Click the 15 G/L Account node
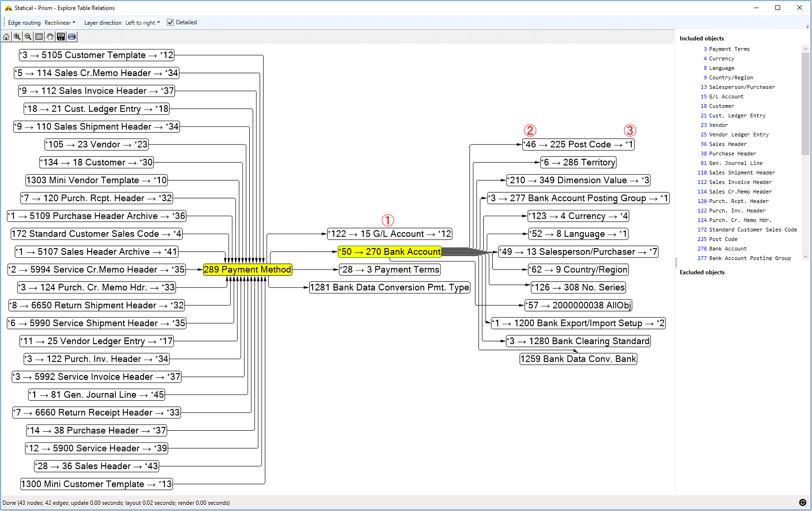 [x=390, y=234]
